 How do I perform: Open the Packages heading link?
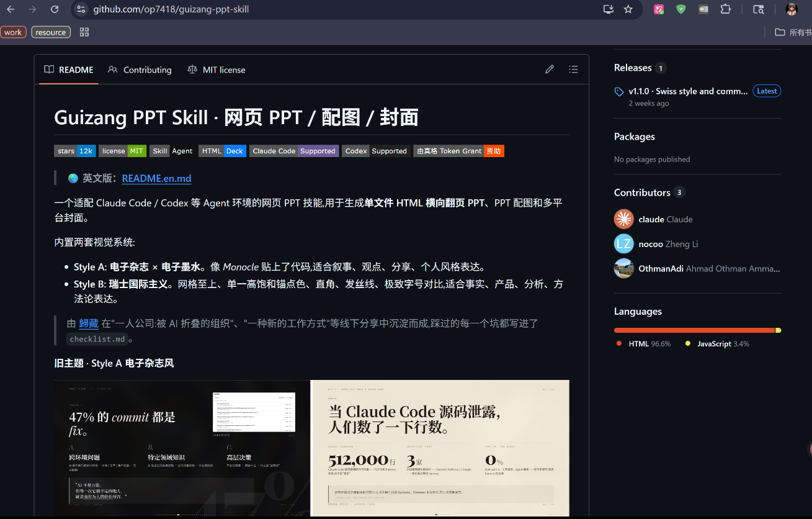point(635,137)
